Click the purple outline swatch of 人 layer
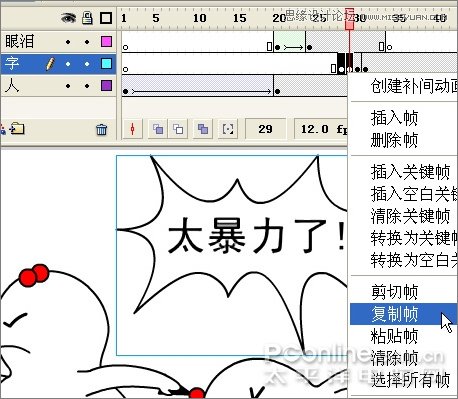The height and width of the screenshot is (399, 458). click(106, 86)
